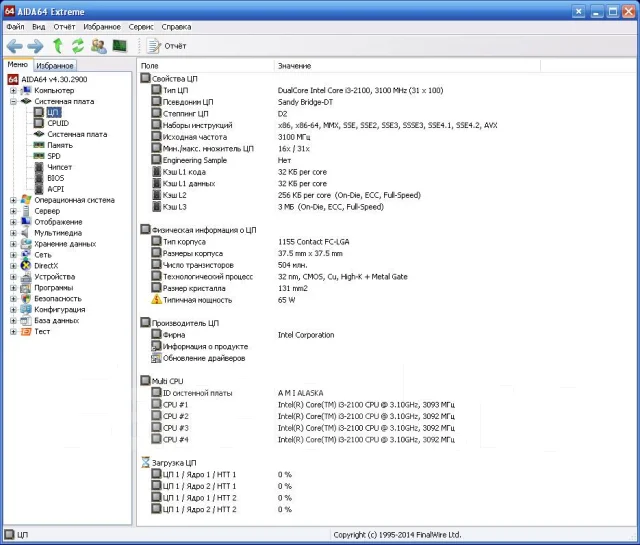Open the Избранное menu in menu bar
The image size is (640, 545).
click(102, 27)
